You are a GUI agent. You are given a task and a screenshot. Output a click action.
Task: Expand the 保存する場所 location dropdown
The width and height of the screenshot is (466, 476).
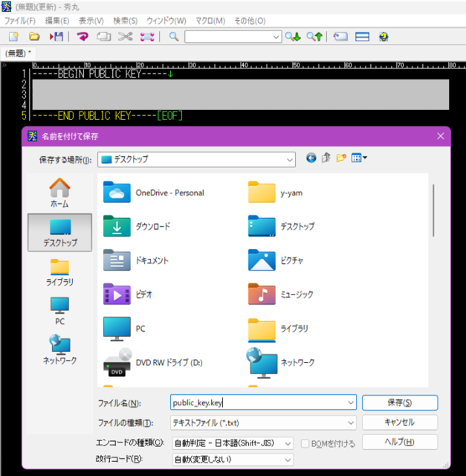tap(288, 158)
